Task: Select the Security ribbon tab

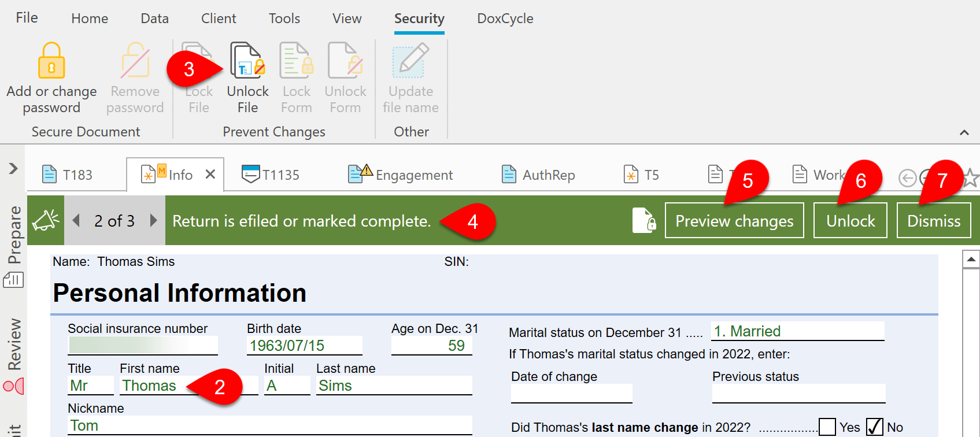Action: [419, 18]
